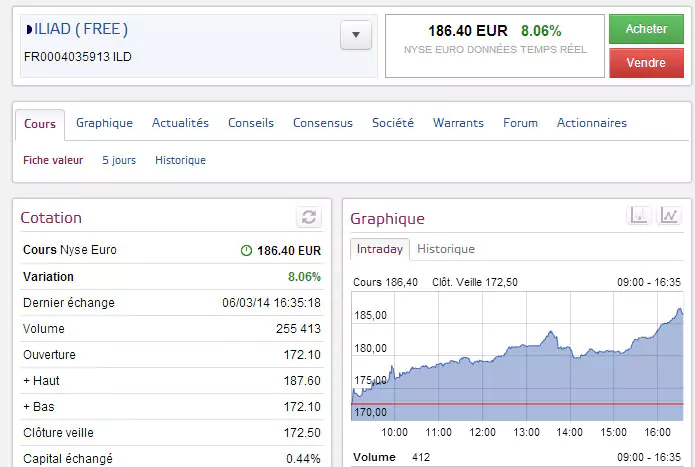
Task: Click the first chart icon in Graphique header
Action: click(x=639, y=215)
